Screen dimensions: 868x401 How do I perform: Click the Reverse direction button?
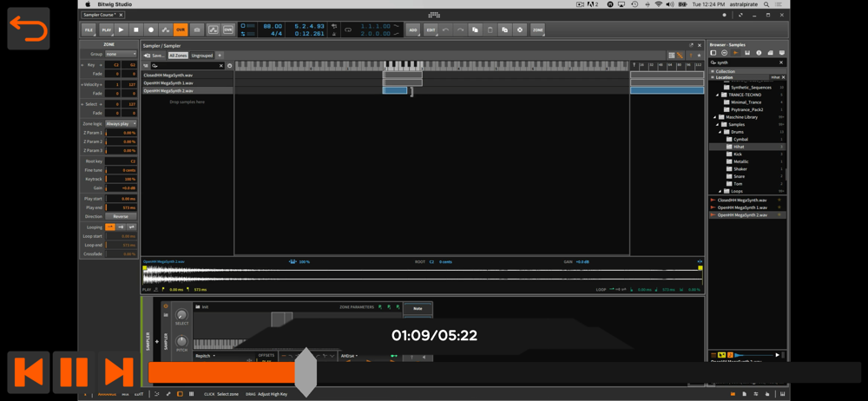121,217
